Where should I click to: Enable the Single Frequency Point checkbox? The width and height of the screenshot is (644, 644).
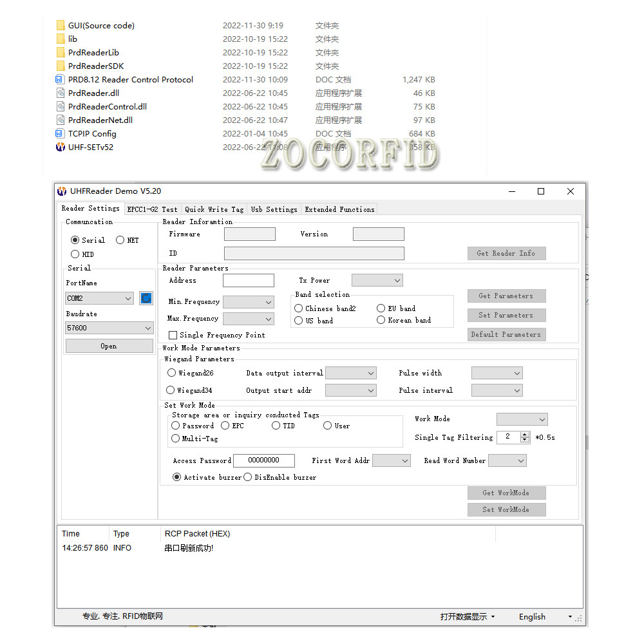click(x=173, y=335)
